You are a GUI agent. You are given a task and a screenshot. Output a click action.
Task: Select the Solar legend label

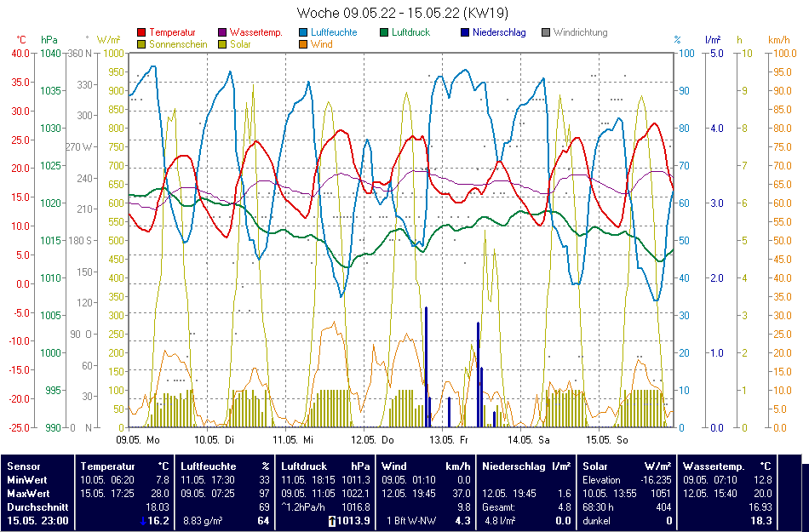240,44
